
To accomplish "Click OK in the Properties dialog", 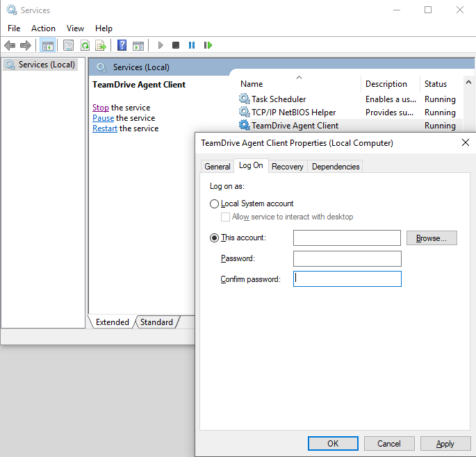I will [x=333, y=444].
